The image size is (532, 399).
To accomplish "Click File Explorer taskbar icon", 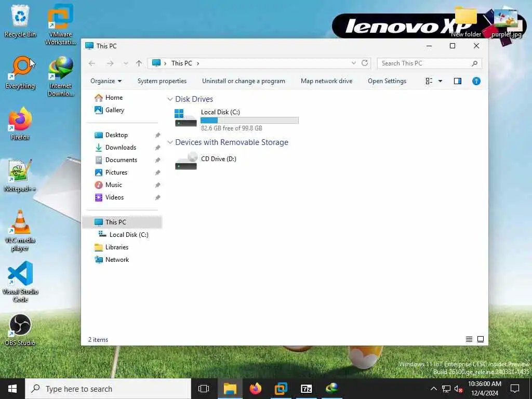I will coord(230,389).
